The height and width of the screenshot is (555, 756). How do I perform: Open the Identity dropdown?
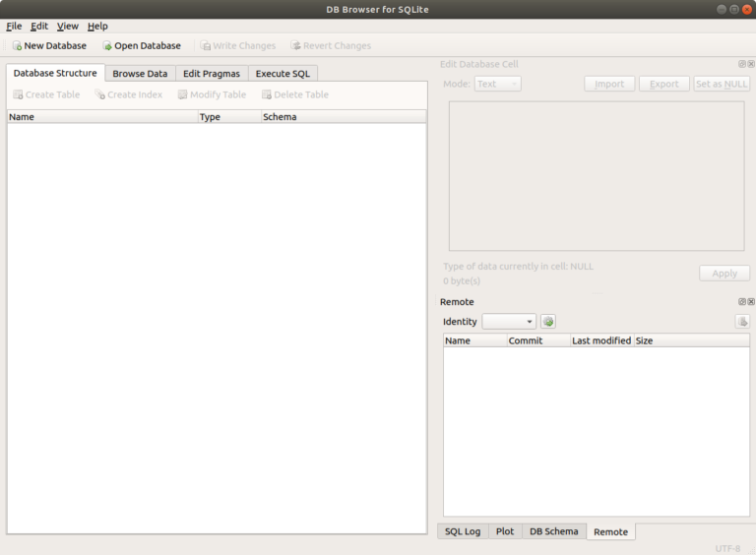pos(509,322)
